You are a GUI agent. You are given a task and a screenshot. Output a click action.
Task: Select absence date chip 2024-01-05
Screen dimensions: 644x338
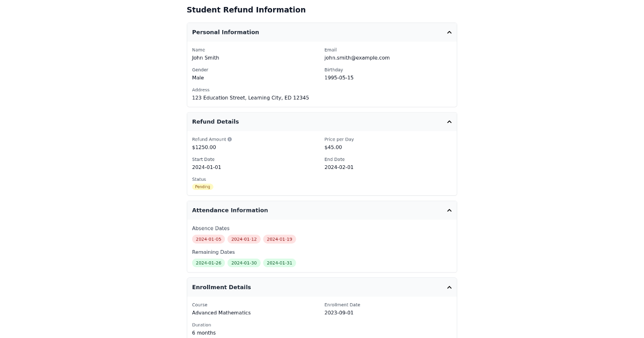point(208,239)
